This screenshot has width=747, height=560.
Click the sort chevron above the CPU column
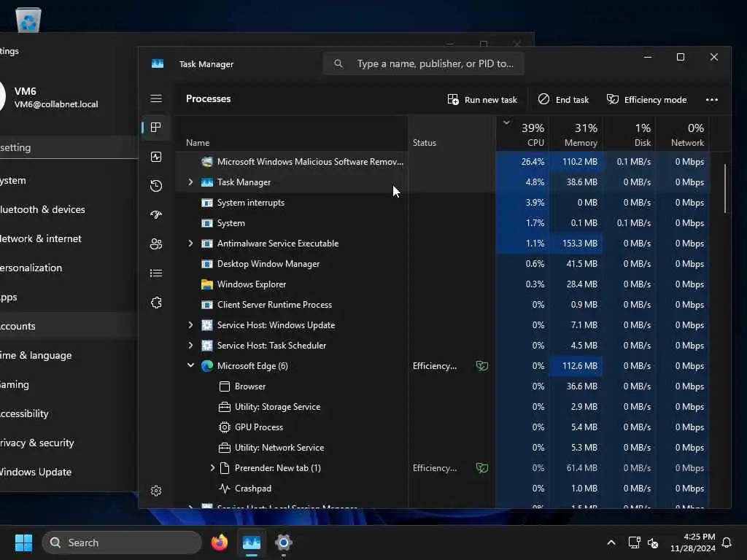(x=506, y=122)
